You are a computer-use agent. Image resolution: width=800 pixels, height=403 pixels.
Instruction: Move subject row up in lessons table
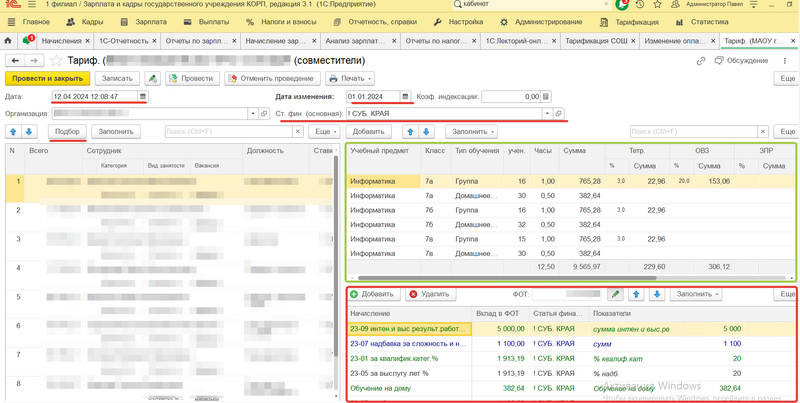410,132
